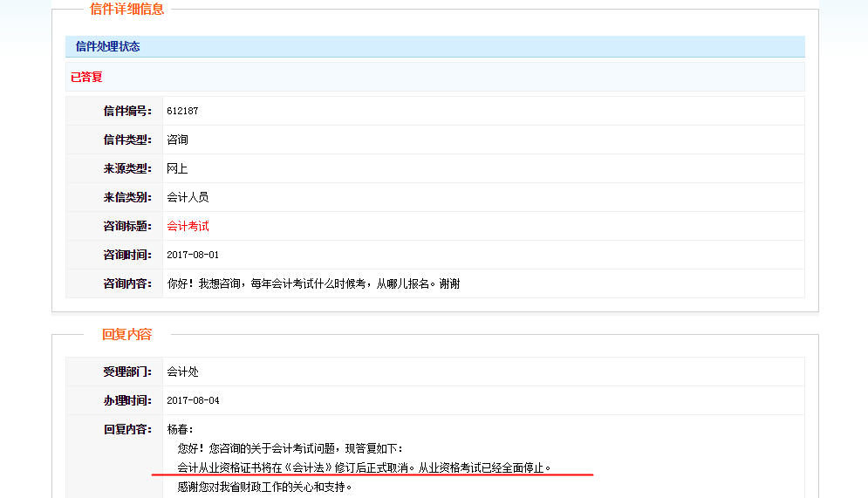This screenshot has width=868, height=498.
Task: Click the 信件详细信息 section heading
Action: (126, 9)
